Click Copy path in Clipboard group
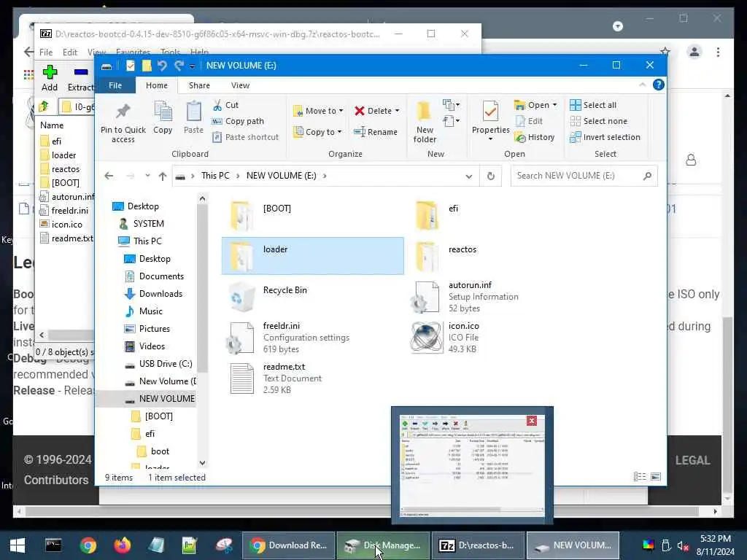Image resolution: width=747 pixels, height=560 pixels. (x=238, y=121)
